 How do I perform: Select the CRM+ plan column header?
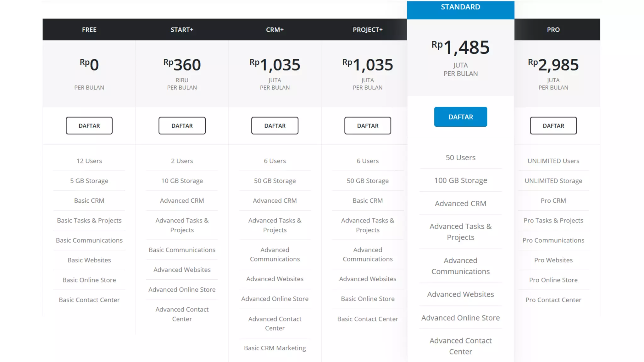click(x=275, y=30)
